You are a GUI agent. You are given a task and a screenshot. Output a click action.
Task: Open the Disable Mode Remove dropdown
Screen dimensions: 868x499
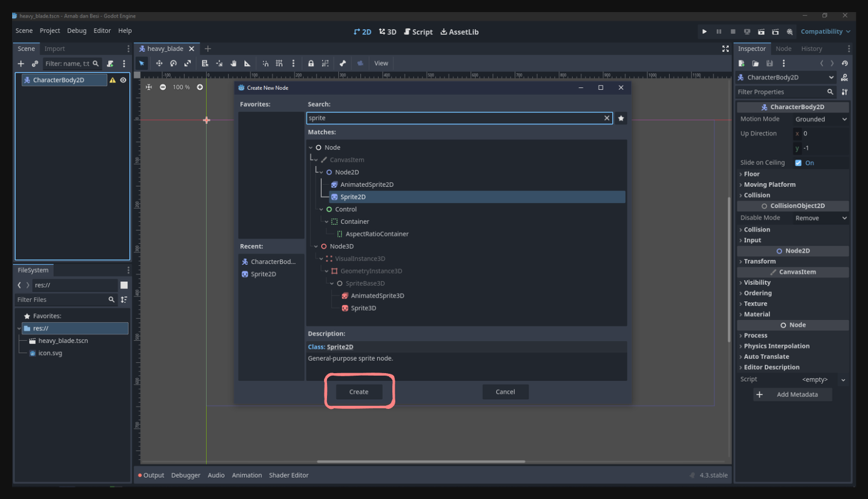(x=821, y=218)
